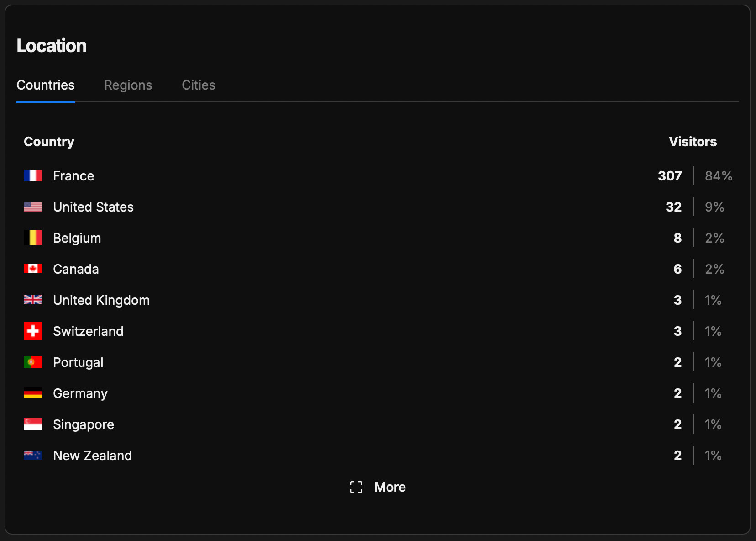
Task: Click the France flag icon
Action: tap(33, 176)
